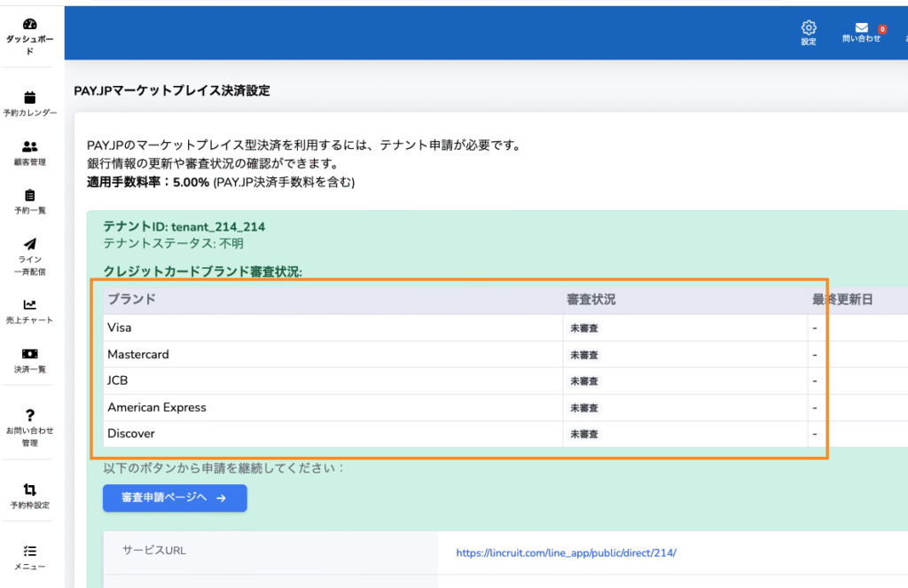Viewport: 908px width, 588px height.
Task: Click the red notification badge on 問い合わせ
Action: click(882, 29)
